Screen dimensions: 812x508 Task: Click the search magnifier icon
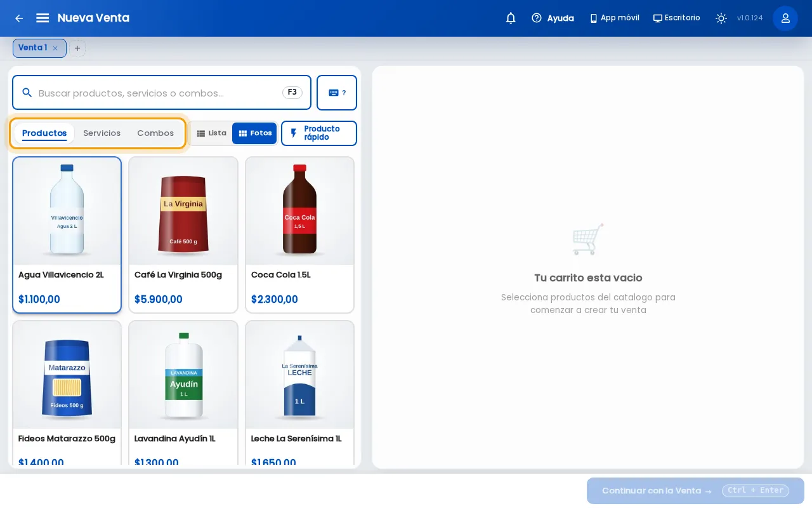pos(27,93)
